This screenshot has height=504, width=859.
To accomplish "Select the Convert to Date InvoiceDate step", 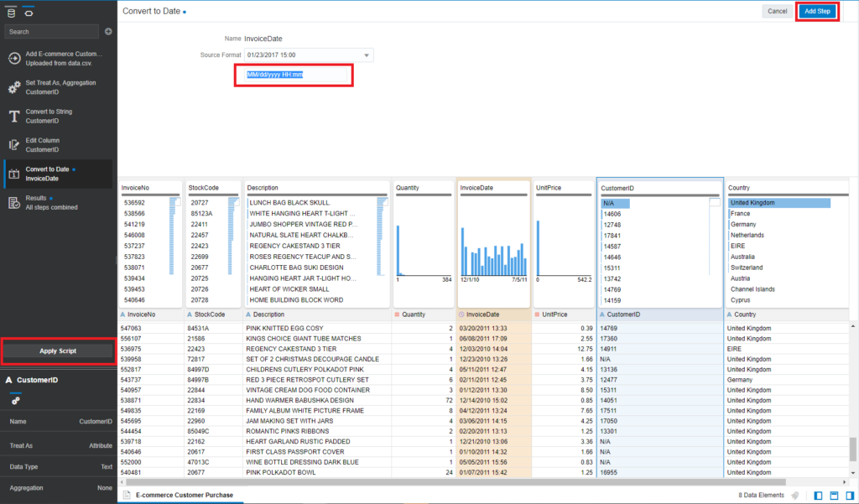I will (58, 174).
